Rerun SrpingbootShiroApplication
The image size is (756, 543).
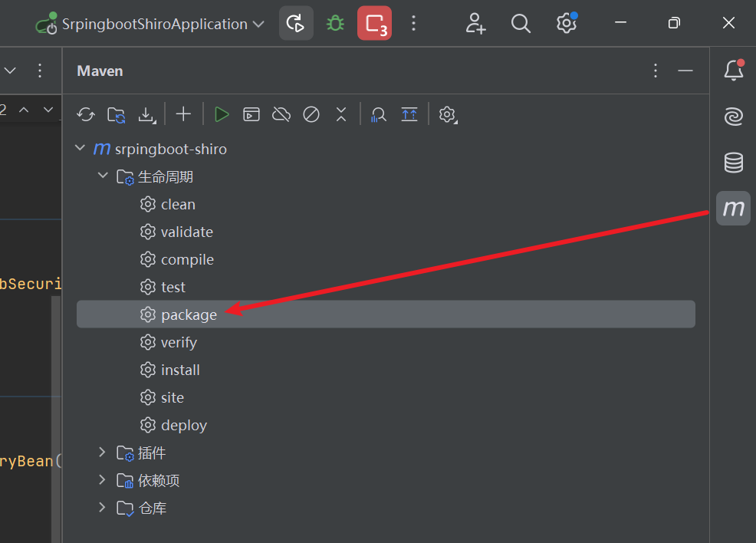[x=296, y=23]
